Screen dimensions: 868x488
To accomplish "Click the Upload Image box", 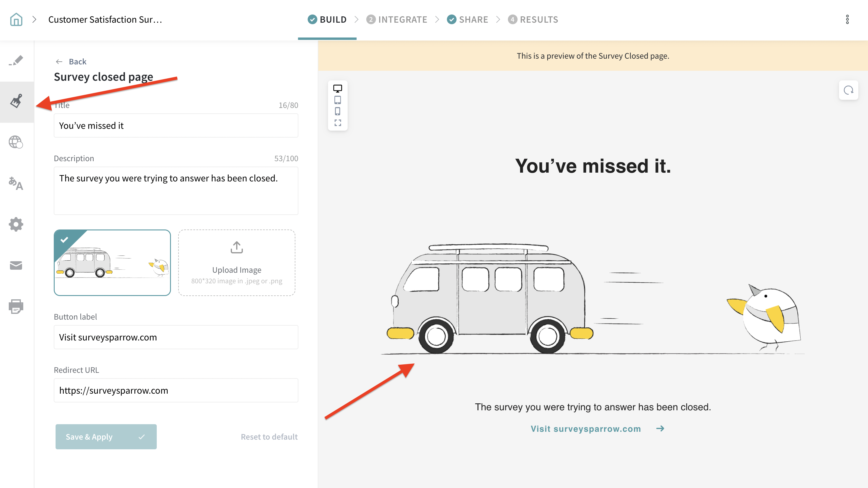I will pyautogui.click(x=236, y=263).
